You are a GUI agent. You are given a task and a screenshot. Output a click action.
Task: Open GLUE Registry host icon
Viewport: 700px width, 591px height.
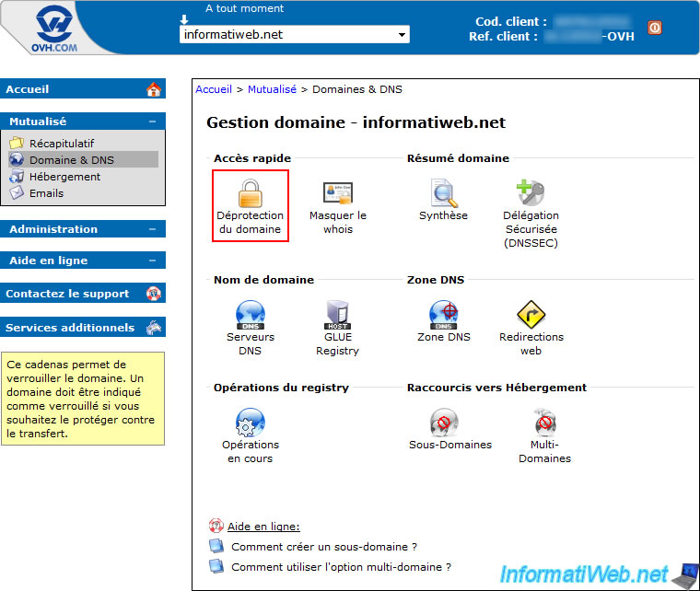(337, 315)
